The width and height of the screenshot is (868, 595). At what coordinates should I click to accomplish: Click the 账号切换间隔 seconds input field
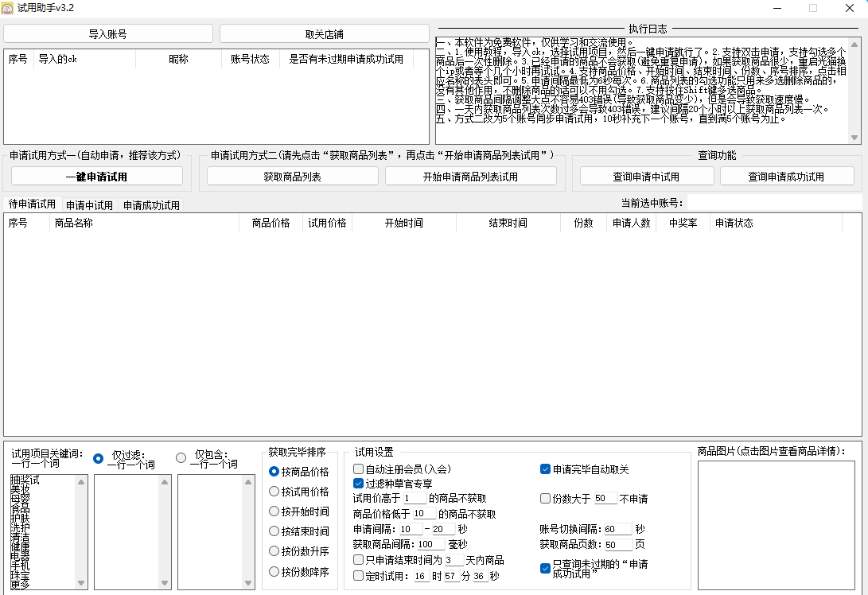[x=617, y=529]
